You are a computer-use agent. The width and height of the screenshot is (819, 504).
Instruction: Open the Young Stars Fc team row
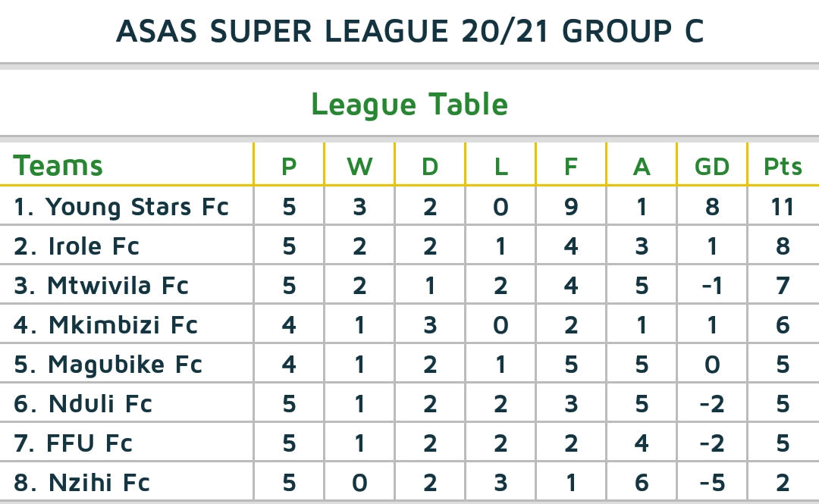point(121,206)
